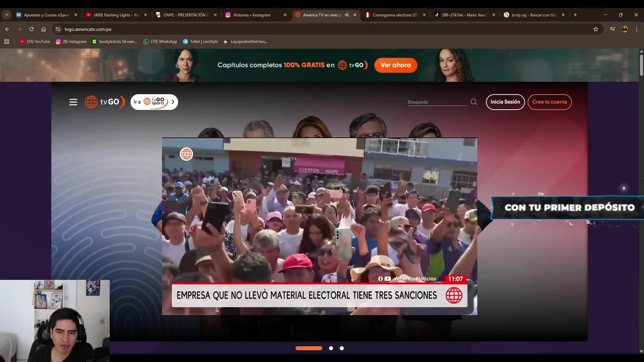Open the Instagram bookmark

click(x=71, y=42)
